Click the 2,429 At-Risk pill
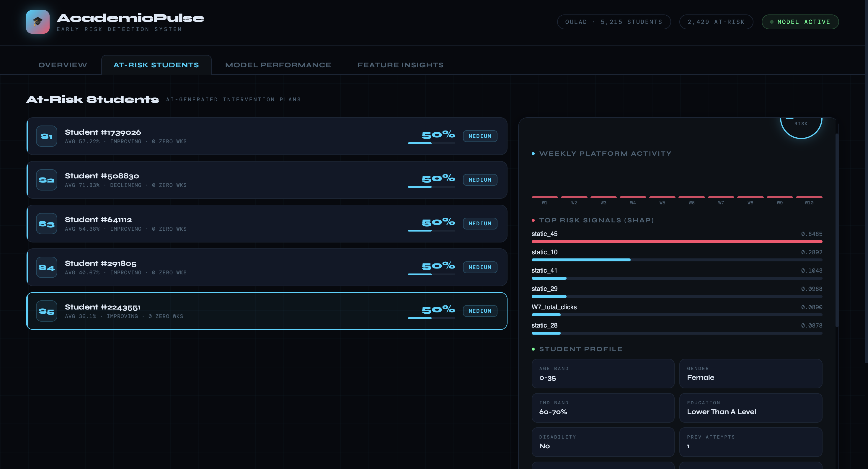 pyautogui.click(x=716, y=22)
